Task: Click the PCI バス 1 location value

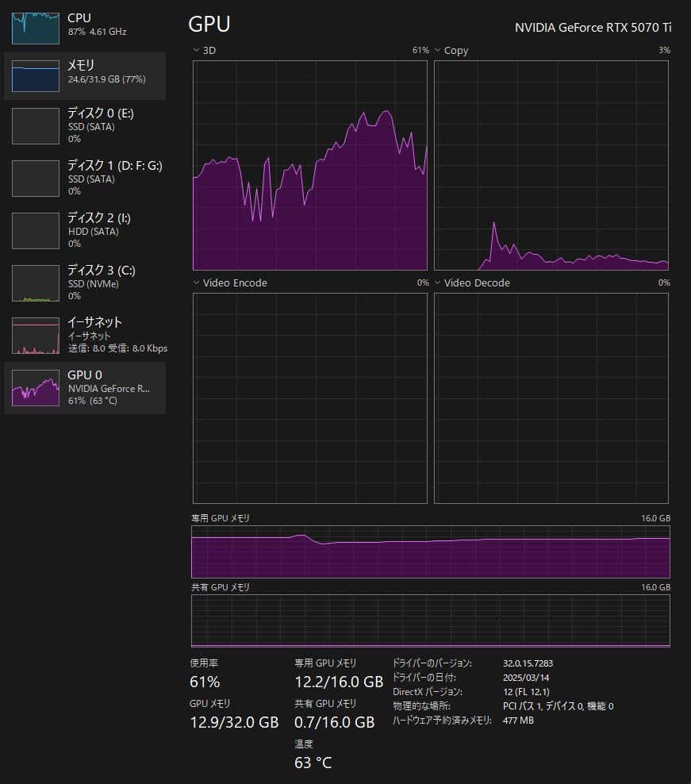Action: pyautogui.click(x=558, y=706)
